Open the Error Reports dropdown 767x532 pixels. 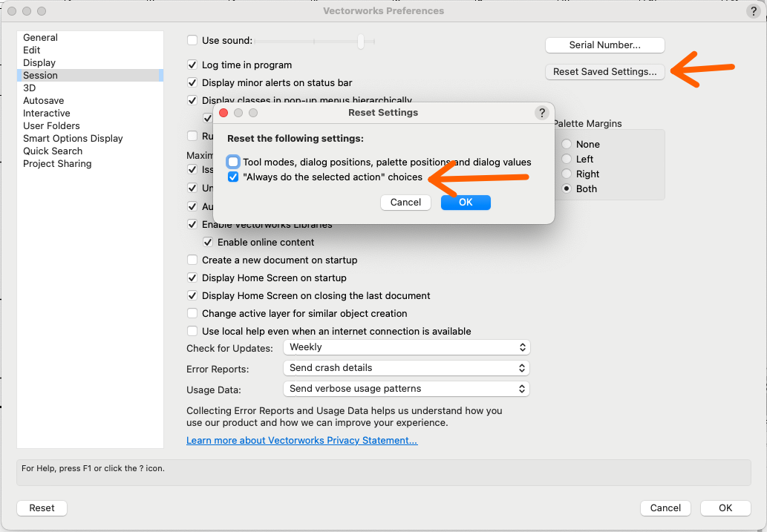406,367
